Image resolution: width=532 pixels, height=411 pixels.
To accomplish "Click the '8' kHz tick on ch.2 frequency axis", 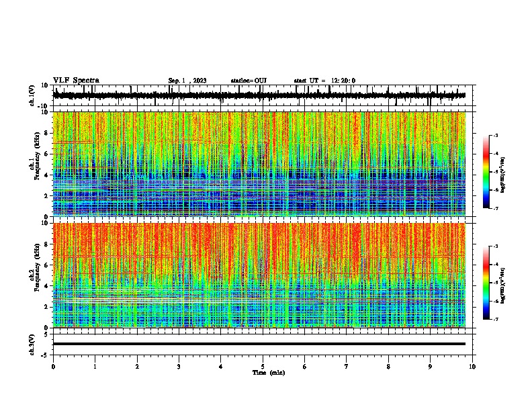I will click(x=47, y=244).
